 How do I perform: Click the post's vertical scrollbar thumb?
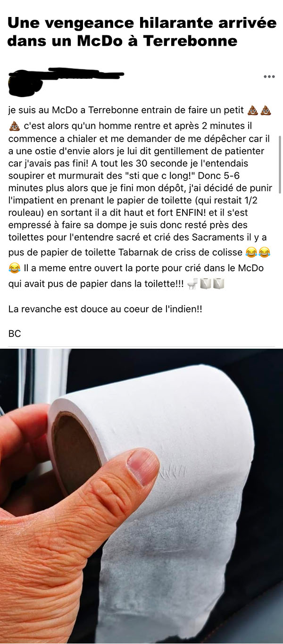(281, 164)
